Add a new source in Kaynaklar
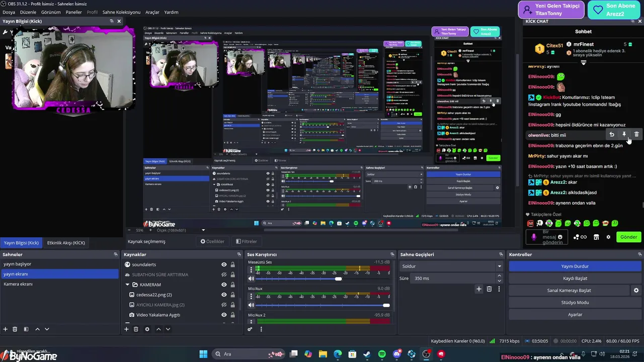The image size is (644, 362). [126, 329]
